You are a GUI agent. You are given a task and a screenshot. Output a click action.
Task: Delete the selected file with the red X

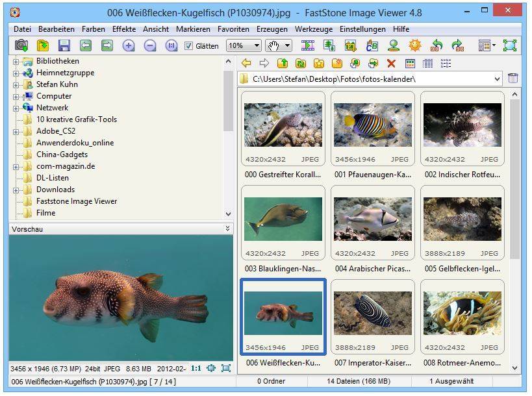pyautogui.click(x=391, y=63)
